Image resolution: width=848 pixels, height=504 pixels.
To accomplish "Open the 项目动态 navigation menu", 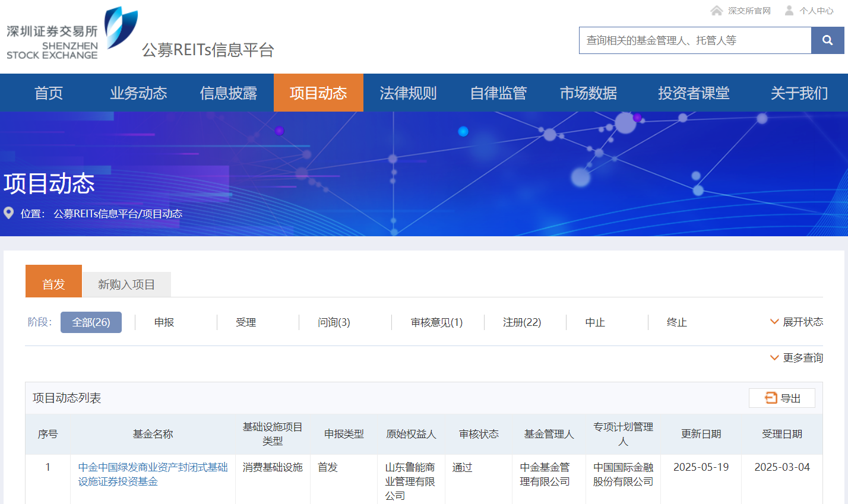I will tap(318, 93).
